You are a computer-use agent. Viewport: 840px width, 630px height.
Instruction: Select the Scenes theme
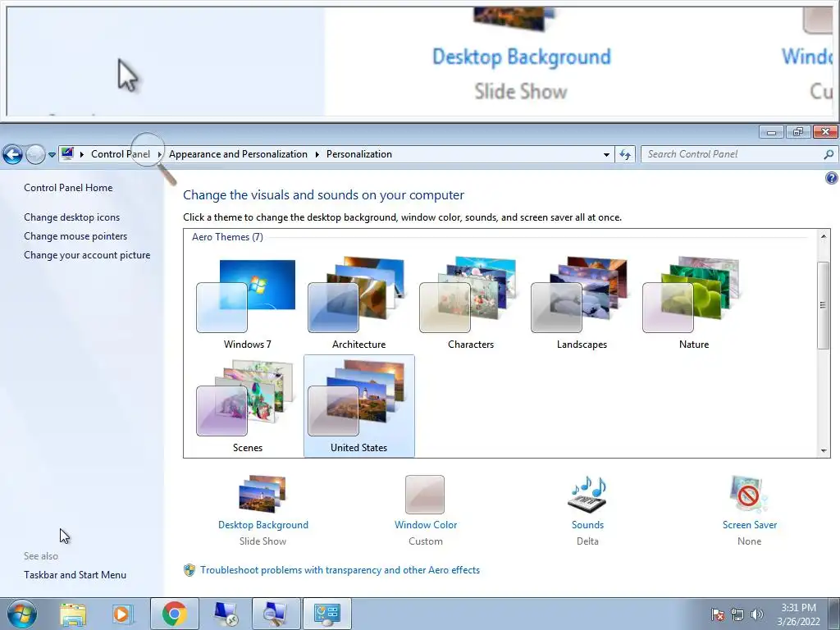(x=247, y=406)
